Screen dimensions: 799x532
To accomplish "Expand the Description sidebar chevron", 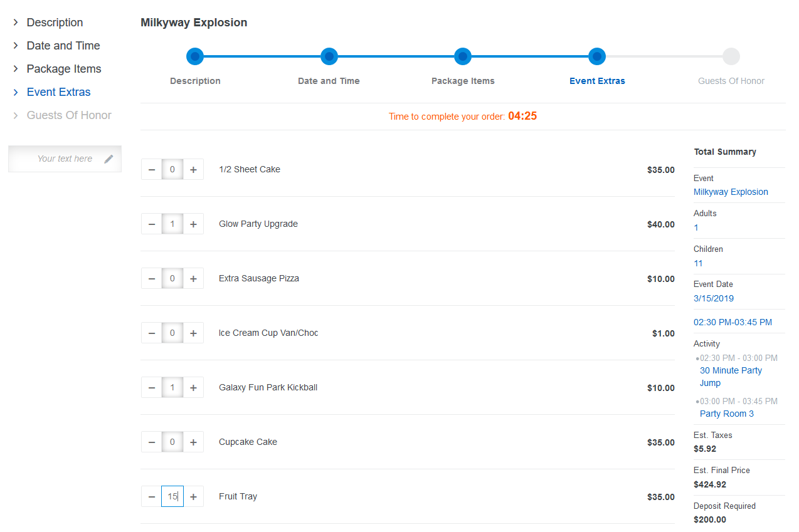I will (16, 23).
